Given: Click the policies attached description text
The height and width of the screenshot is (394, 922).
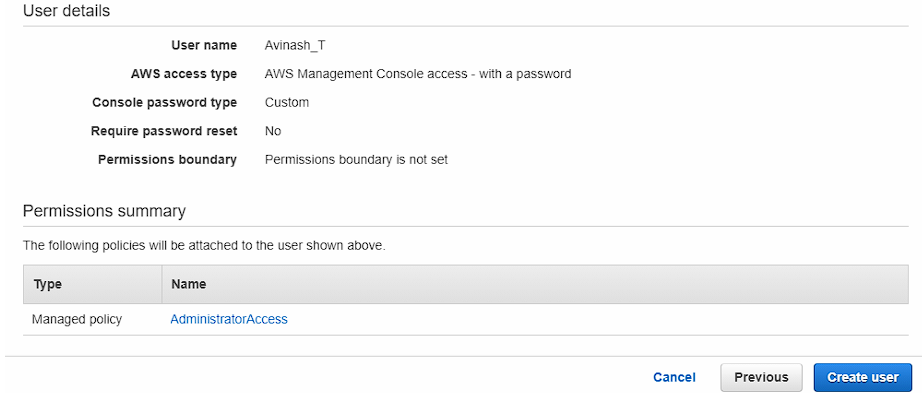Looking at the screenshot, I should (x=204, y=245).
